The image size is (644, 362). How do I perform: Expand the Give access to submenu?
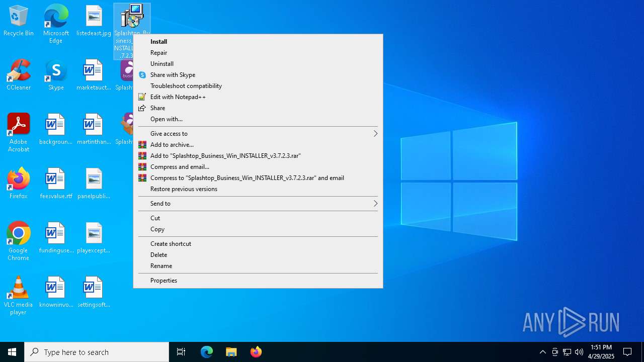[258, 134]
